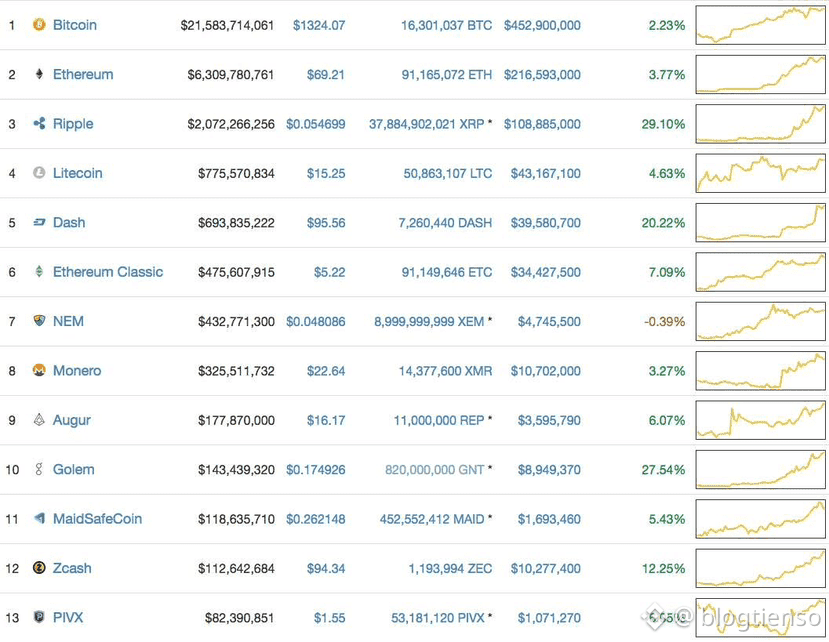The height and width of the screenshot is (642, 829).
Task: Click the Ethereum diamond logo icon
Action: click(x=39, y=74)
